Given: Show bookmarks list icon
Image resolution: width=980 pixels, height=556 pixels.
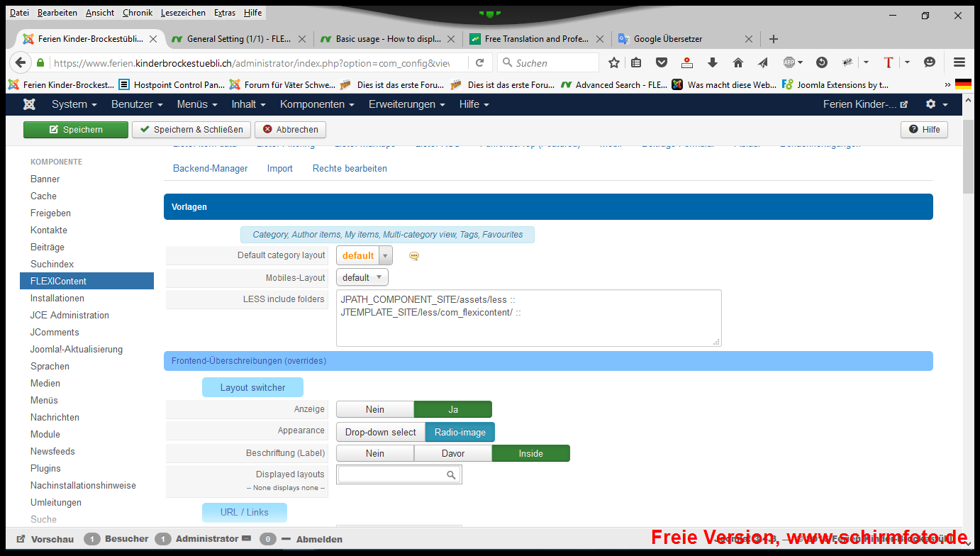Looking at the screenshot, I should pos(636,62).
